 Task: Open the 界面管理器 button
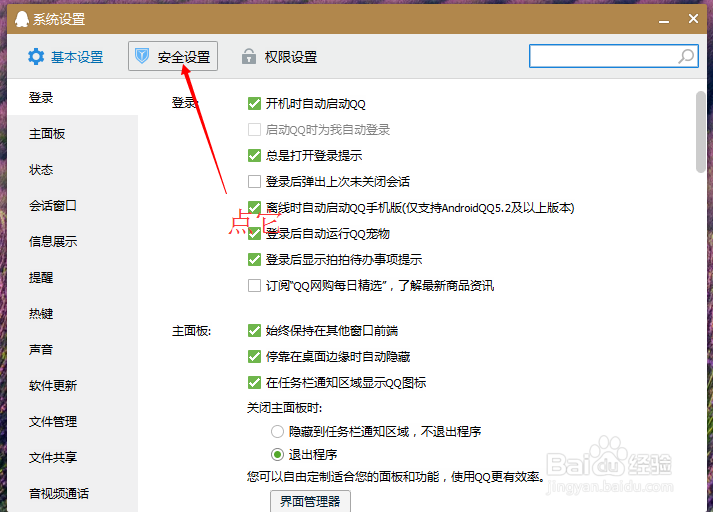[x=310, y=501]
